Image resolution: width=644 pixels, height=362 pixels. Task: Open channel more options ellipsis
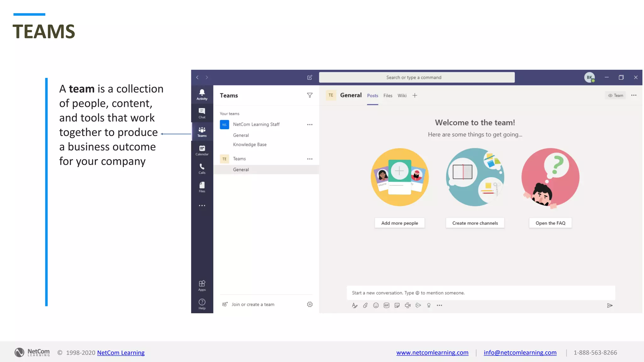coord(634,95)
